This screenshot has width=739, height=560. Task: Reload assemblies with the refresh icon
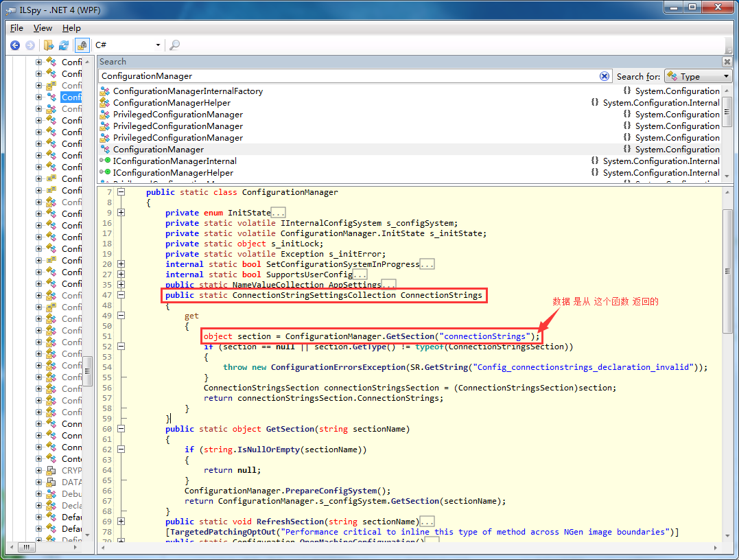click(64, 45)
